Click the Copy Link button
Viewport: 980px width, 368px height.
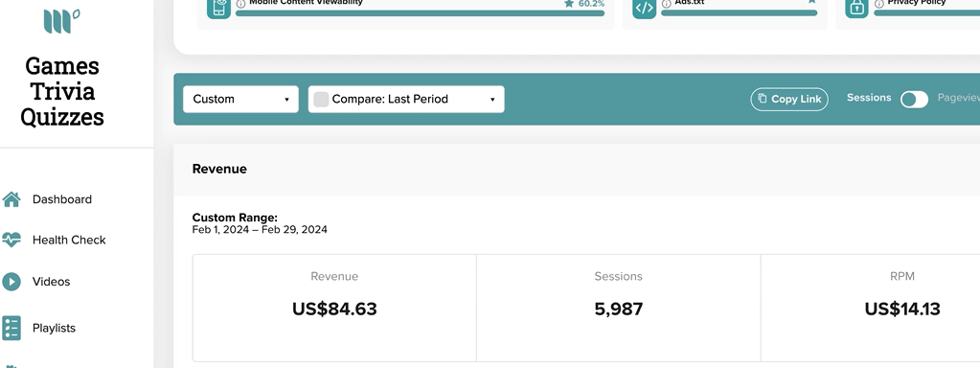click(x=789, y=100)
